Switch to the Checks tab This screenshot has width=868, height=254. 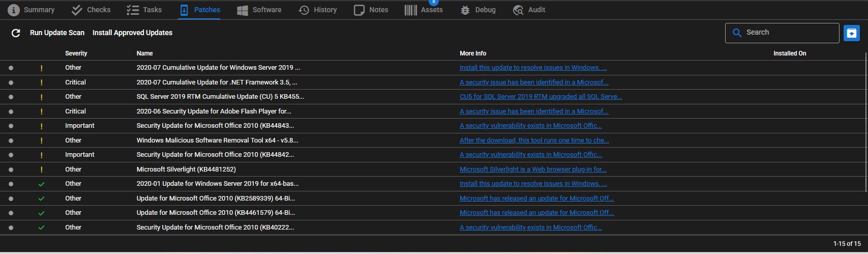point(92,10)
